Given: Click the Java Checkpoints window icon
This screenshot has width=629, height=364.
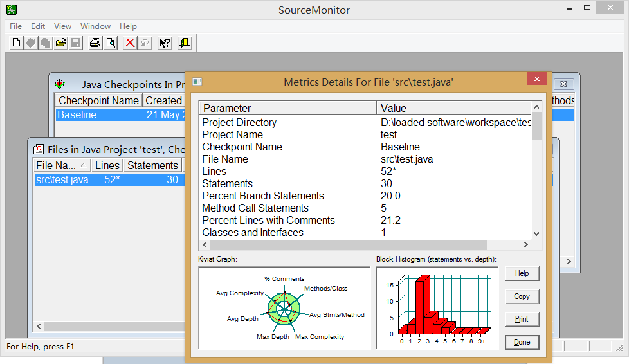Looking at the screenshot, I should click(x=59, y=84).
